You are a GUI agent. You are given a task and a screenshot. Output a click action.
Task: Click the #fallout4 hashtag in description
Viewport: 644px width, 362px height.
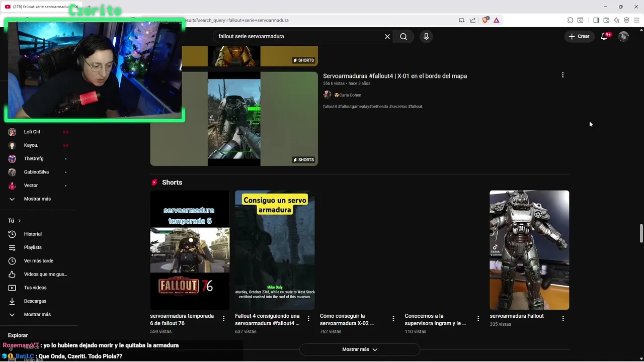[x=330, y=107]
